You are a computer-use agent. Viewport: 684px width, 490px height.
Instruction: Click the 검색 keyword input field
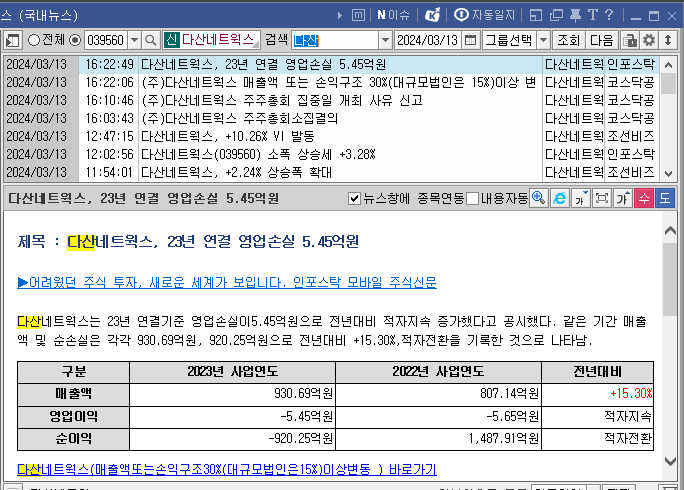pos(335,41)
